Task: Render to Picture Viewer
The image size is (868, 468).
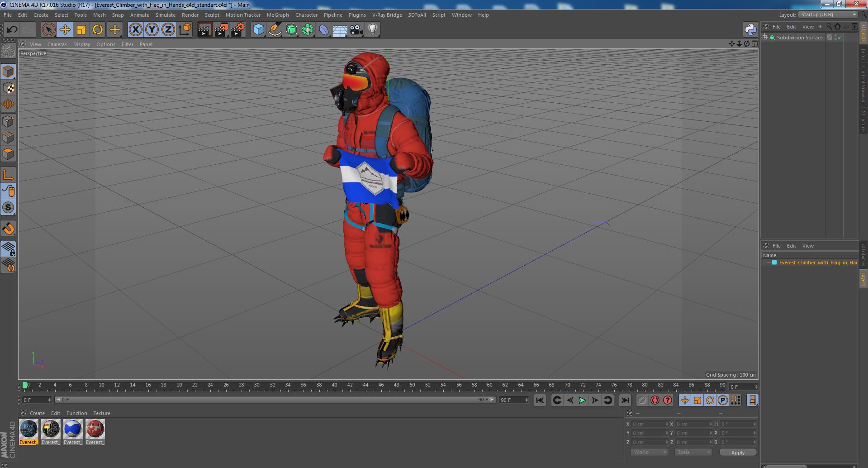Action: click(x=221, y=30)
